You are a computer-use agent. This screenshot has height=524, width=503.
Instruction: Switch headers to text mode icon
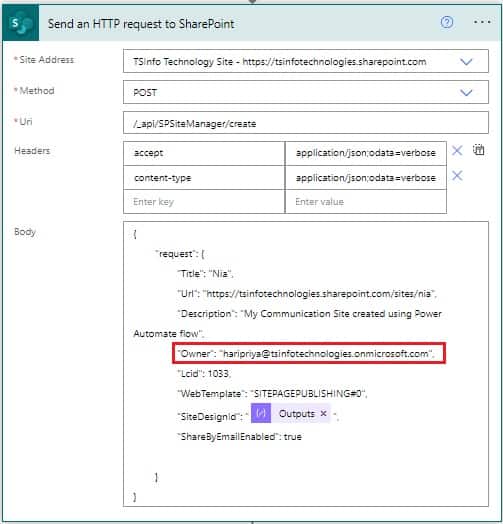[479, 150]
